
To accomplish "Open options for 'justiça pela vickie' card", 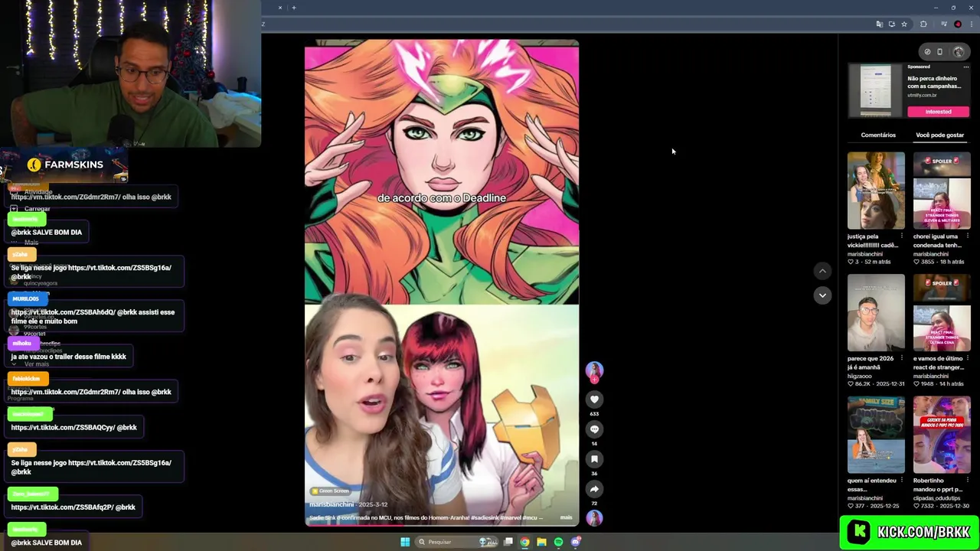I will tap(901, 236).
